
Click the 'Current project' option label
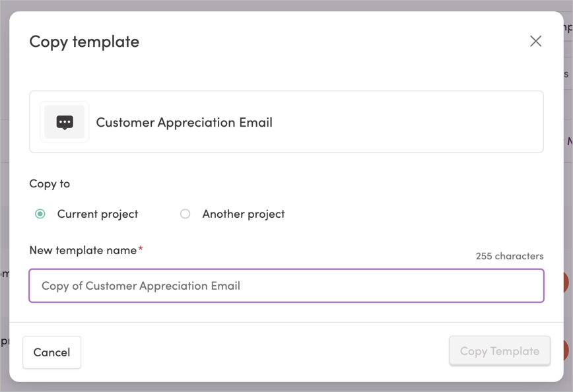click(98, 214)
